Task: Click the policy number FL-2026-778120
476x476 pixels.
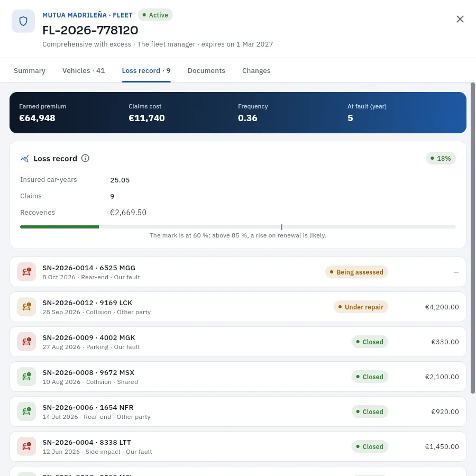Action: [90, 30]
